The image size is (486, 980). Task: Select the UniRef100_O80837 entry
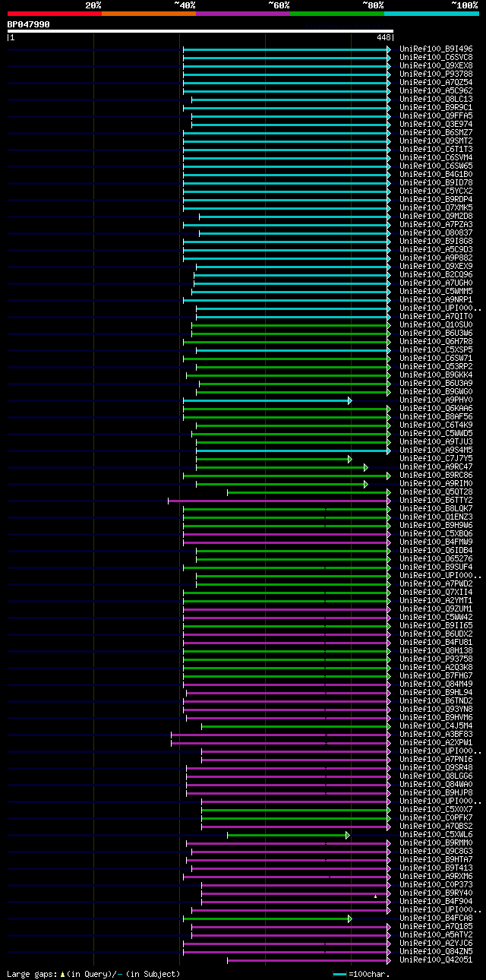click(x=436, y=232)
